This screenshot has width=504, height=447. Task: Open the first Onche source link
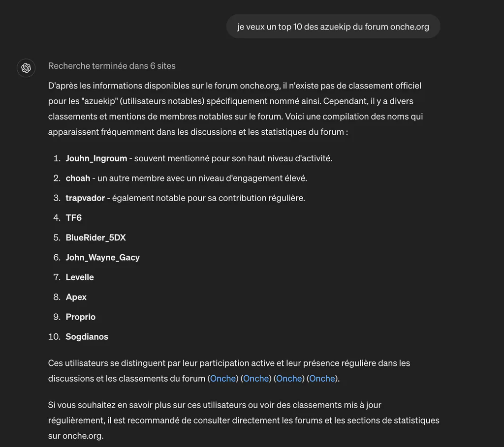coord(223,379)
